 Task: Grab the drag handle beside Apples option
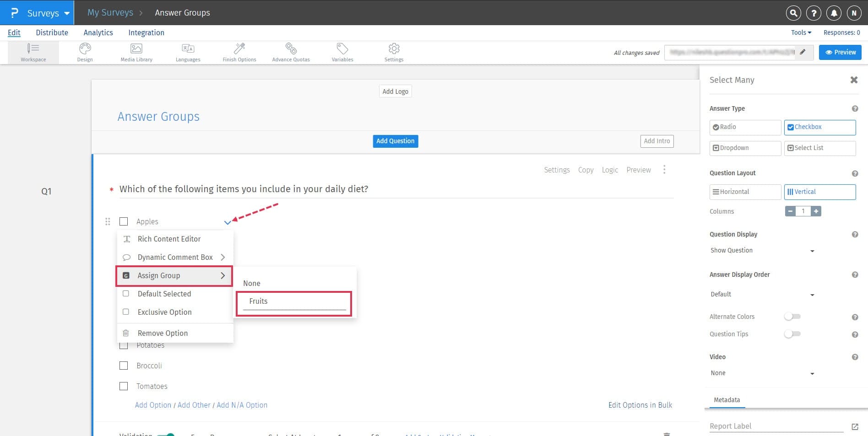tap(108, 222)
